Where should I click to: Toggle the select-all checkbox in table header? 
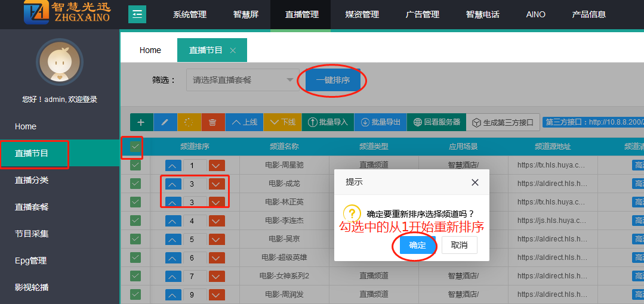click(135, 146)
